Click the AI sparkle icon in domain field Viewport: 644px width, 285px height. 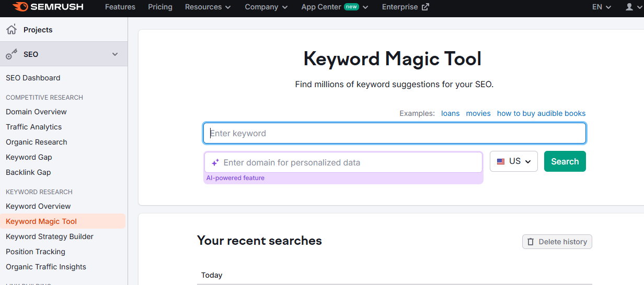(215, 163)
